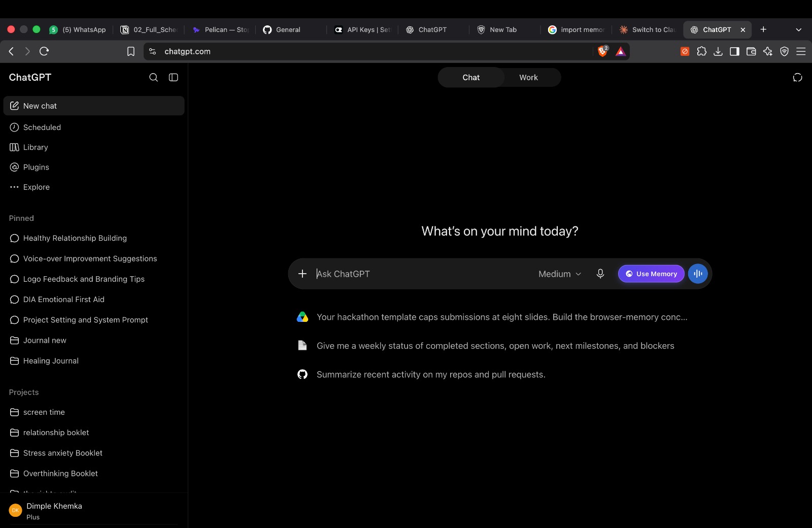
Task: Open Leo AI sparkle icon in toolbar
Action: click(768, 51)
